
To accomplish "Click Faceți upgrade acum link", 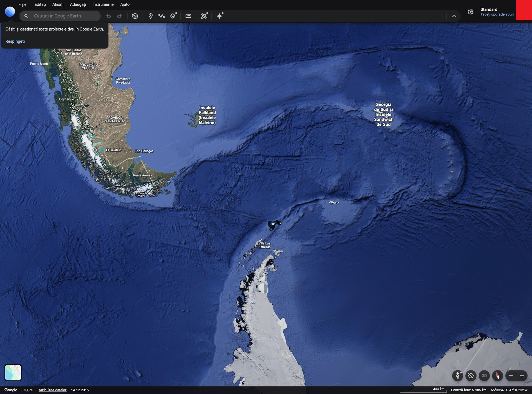I will click(x=497, y=14).
